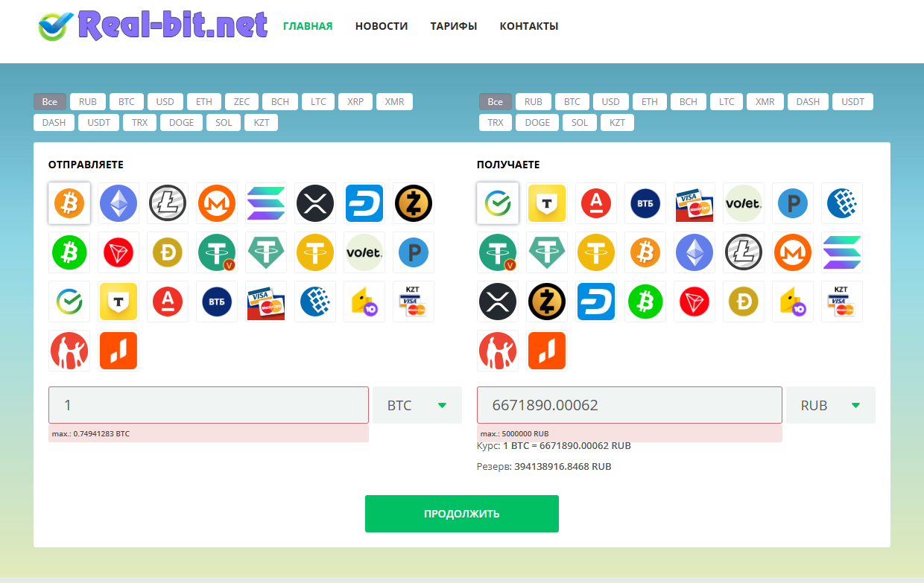Select WebMoney icon under Получаете
The image size is (924, 583).
click(x=842, y=203)
